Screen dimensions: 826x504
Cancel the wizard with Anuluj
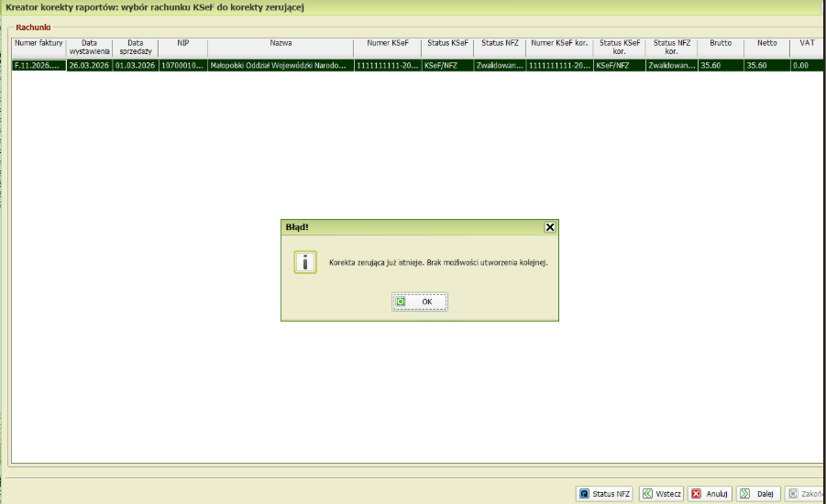click(x=710, y=494)
